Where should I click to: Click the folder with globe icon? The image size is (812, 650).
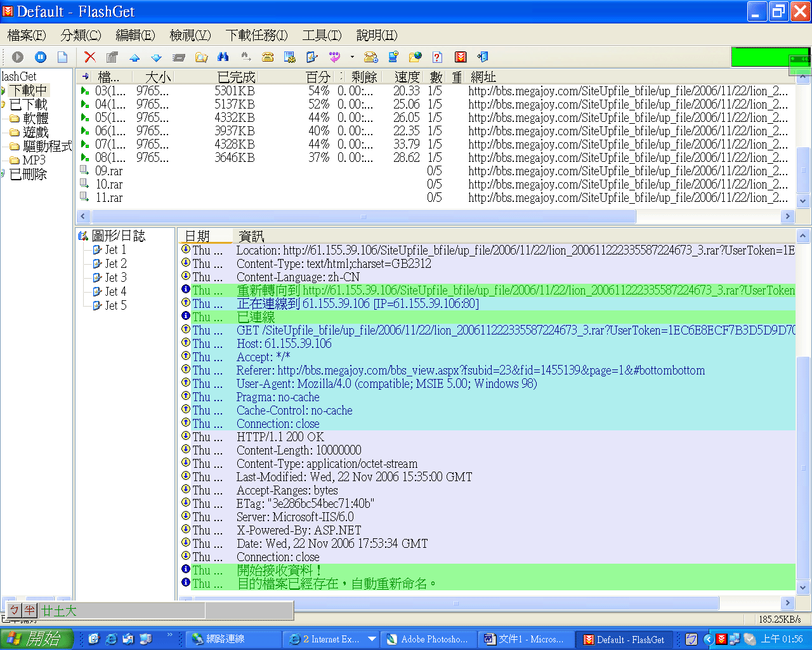point(416,57)
